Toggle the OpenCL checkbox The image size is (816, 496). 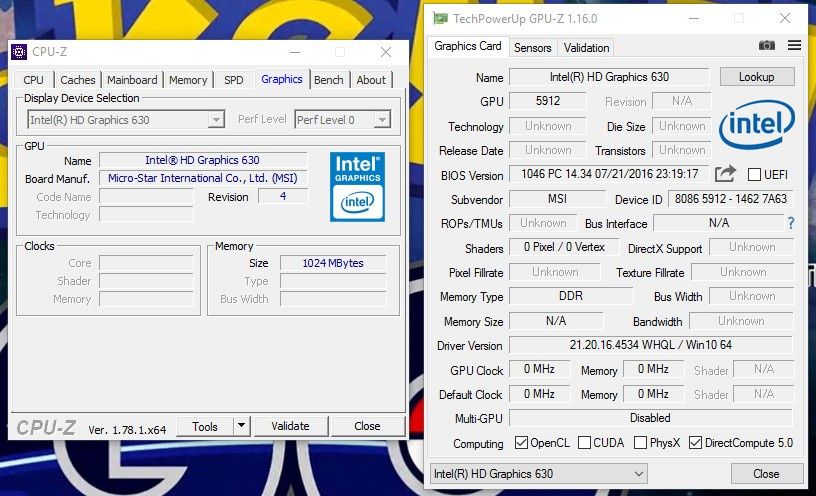point(521,442)
